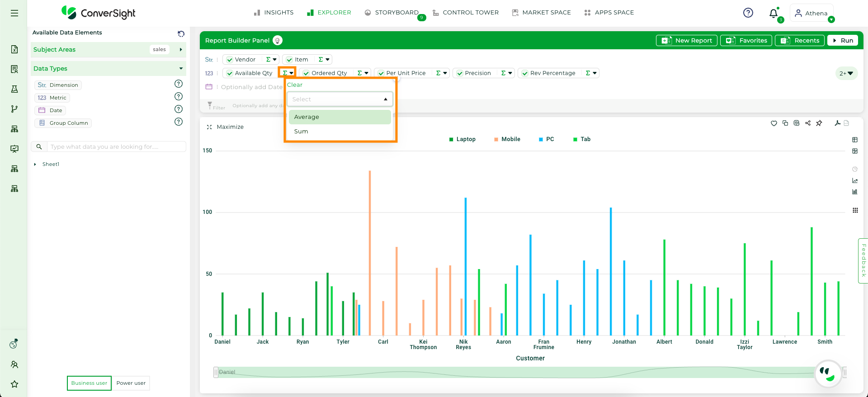Open the Item sigma dropdown
Screen dimensions: 868x397
click(x=324, y=59)
